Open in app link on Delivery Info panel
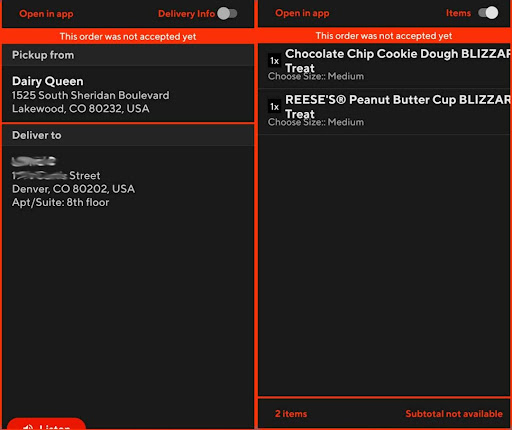Viewport: 512px width, 430px height. [x=46, y=14]
